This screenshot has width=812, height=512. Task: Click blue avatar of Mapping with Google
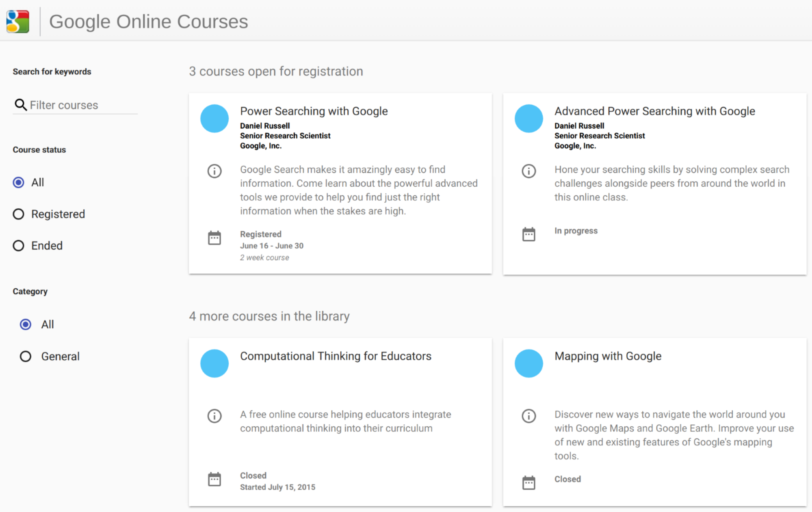[x=529, y=363]
